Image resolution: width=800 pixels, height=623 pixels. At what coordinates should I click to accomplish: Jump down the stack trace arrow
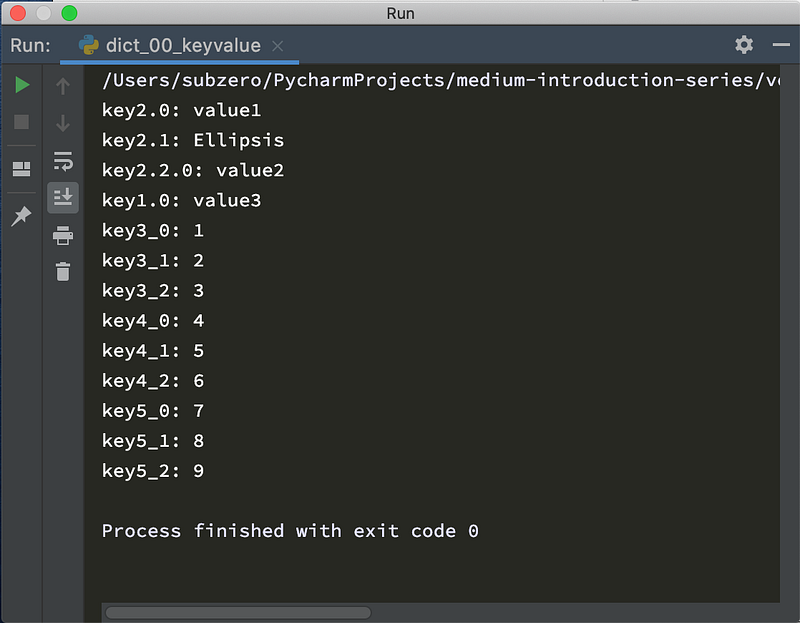[63, 123]
